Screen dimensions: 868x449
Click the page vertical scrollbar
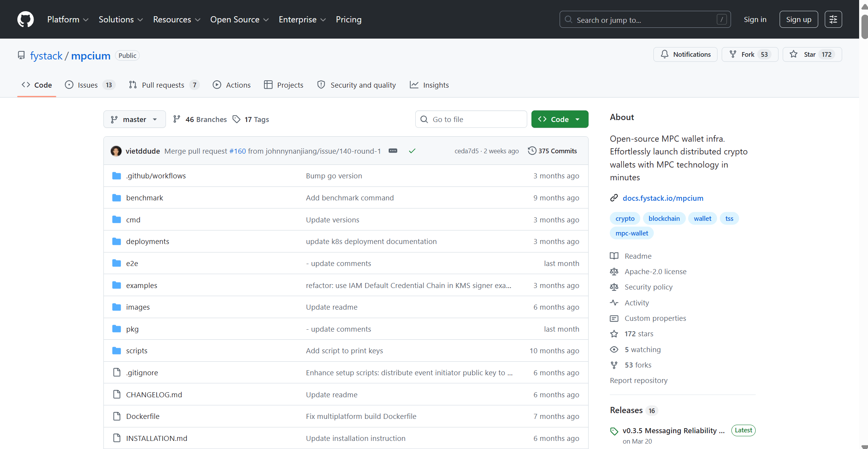[864, 27]
